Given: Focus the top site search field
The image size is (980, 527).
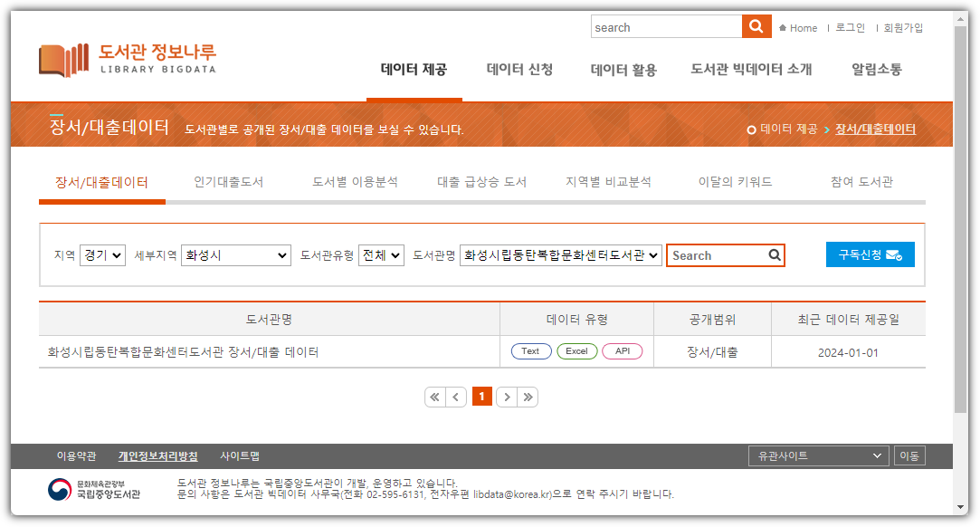Looking at the screenshot, I should click(666, 27).
